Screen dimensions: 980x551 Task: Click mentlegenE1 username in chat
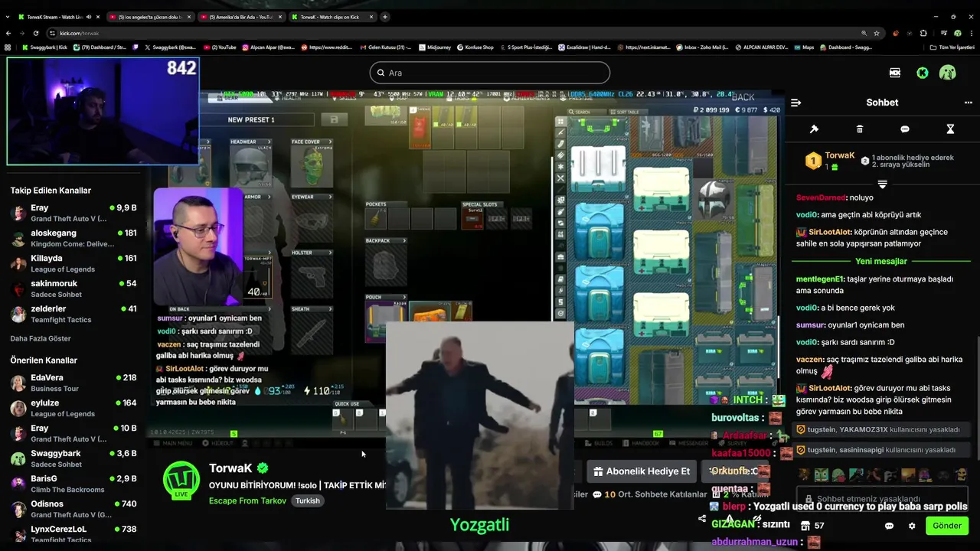[x=819, y=279]
